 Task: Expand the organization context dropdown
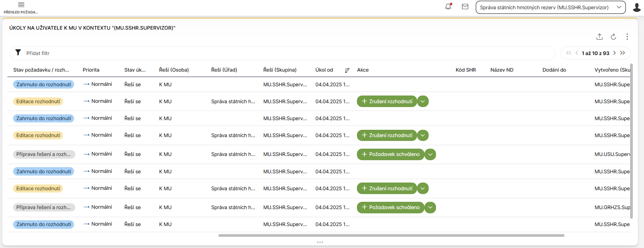[619, 7]
